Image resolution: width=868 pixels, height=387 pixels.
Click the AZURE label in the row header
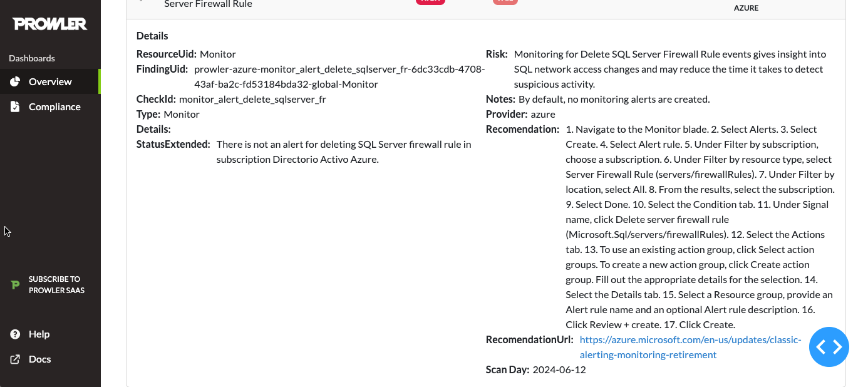point(746,8)
